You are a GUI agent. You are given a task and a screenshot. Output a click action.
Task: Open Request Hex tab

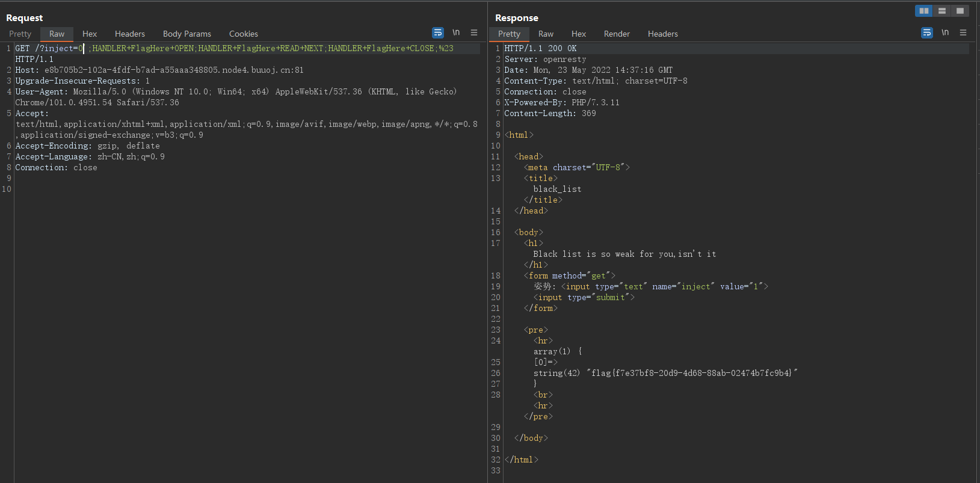pyautogui.click(x=90, y=34)
